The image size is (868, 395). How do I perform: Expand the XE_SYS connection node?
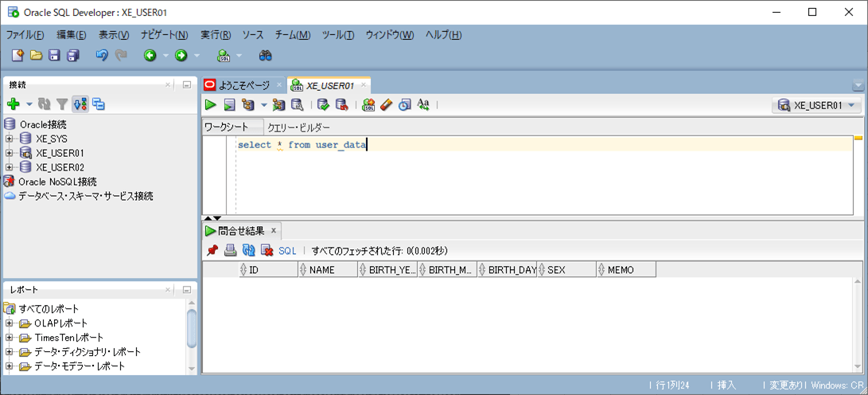[10, 139]
